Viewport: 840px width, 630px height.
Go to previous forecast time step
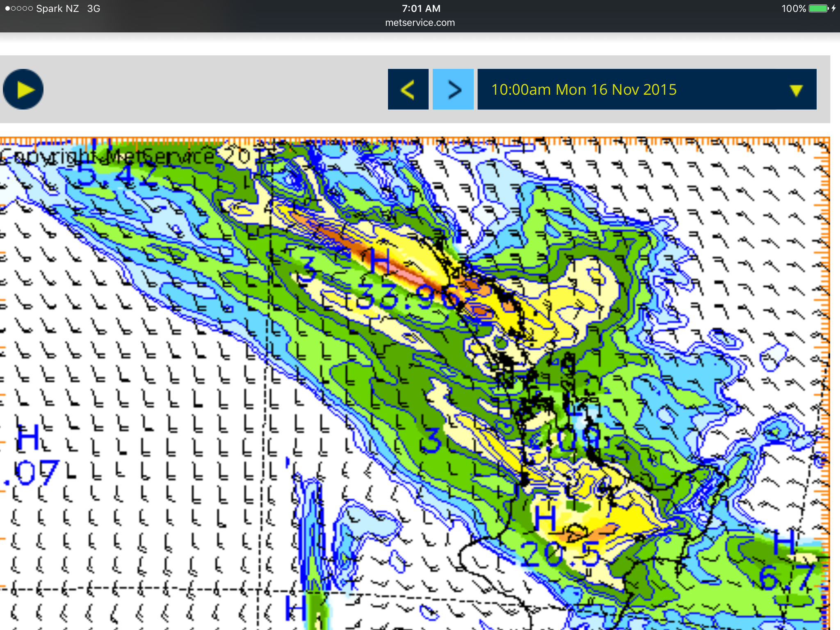click(408, 89)
